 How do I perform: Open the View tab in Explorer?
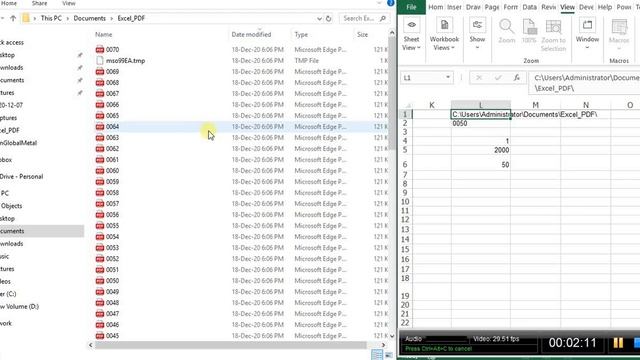coord(69,3)
